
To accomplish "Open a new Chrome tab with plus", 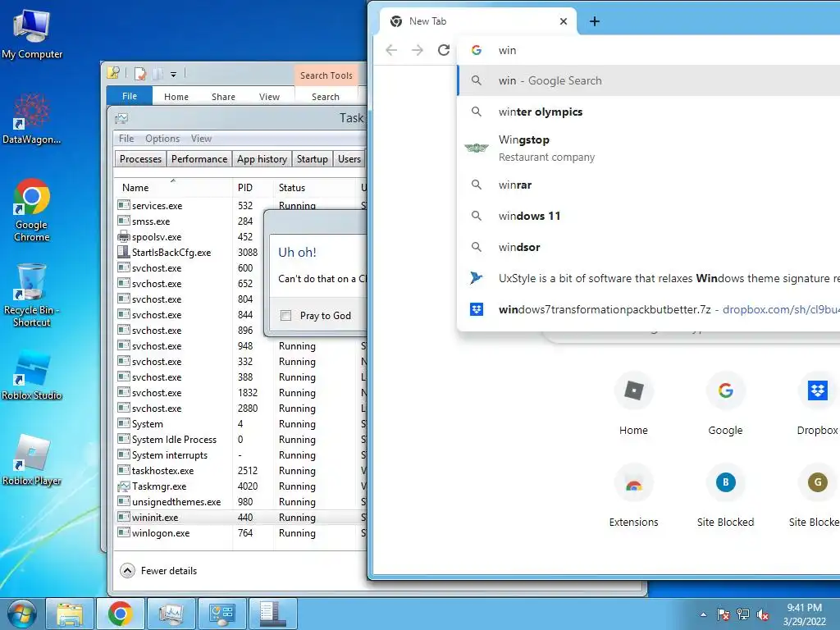I will (595, 21).
